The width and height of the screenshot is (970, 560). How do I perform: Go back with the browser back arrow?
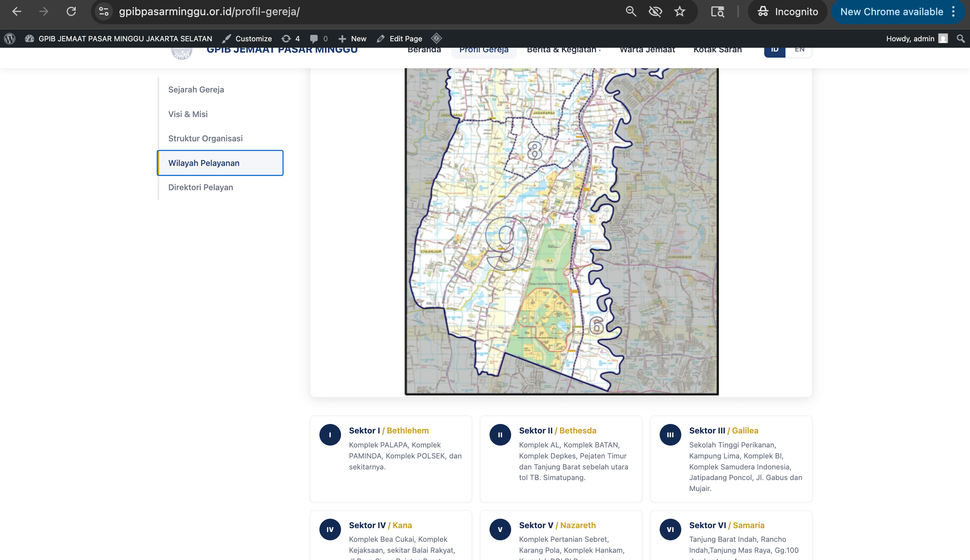(17, 11)
